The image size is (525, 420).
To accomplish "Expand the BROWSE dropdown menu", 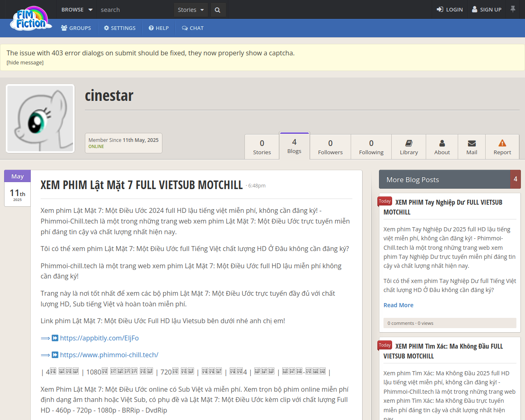I will click(77, 9).
